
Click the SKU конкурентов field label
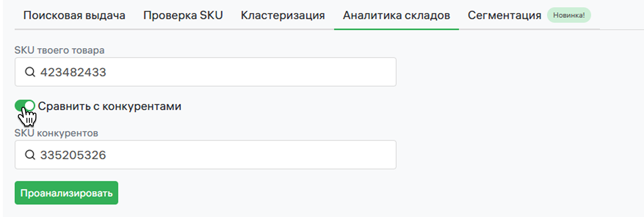coord(56,133)
